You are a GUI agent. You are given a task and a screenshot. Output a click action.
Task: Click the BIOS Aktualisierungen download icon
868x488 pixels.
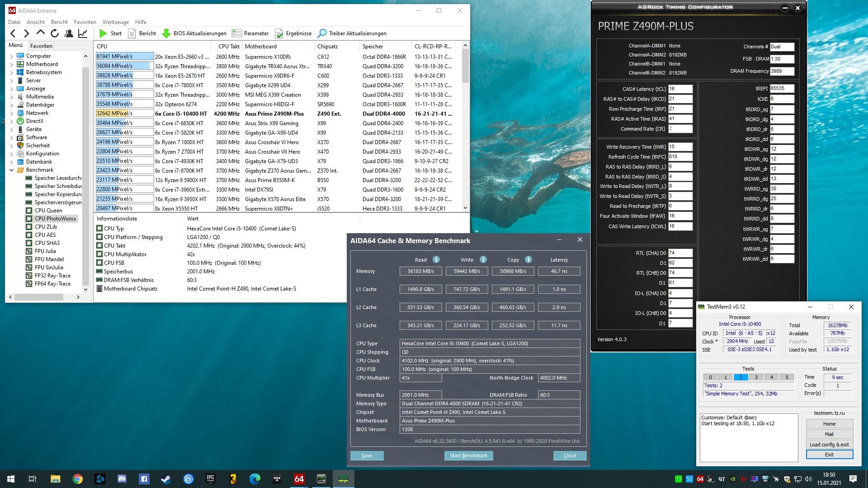pos(166,33)
